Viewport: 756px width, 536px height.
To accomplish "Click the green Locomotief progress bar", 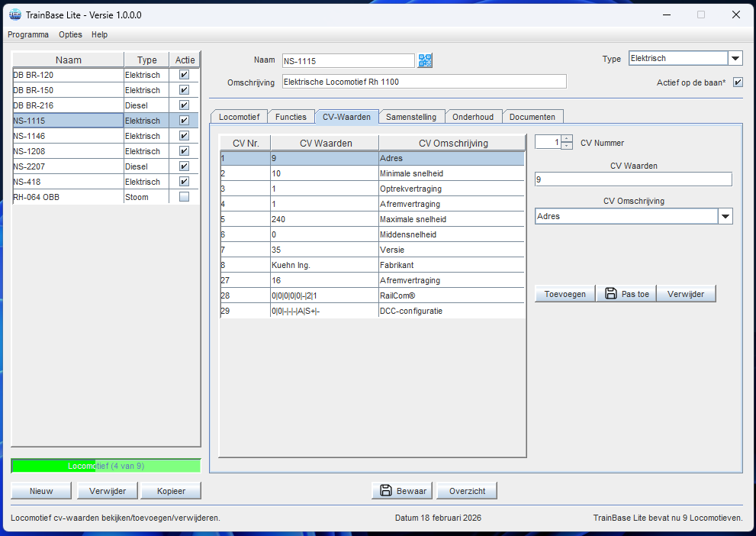I will pyautogui.click(x=105, y=466).
